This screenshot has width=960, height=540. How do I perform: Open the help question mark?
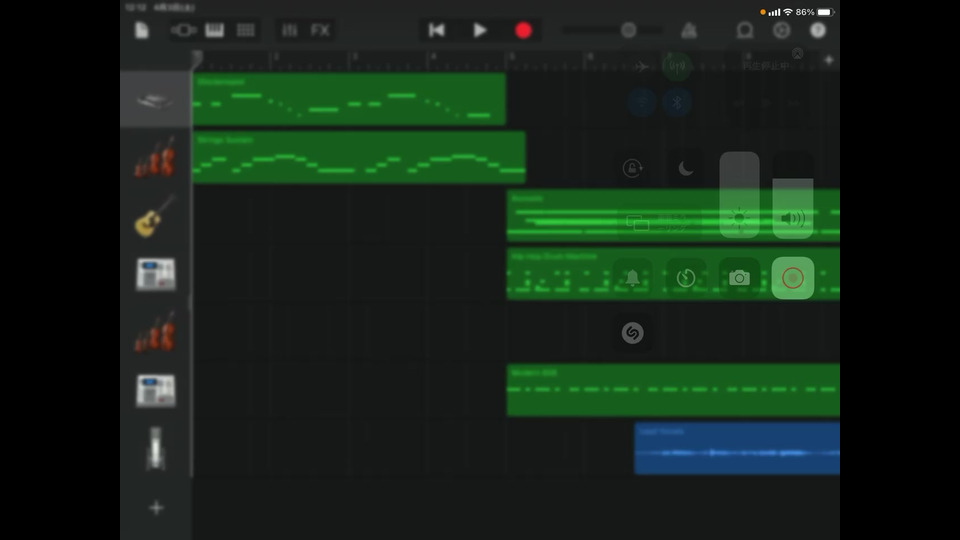point(818,30)
